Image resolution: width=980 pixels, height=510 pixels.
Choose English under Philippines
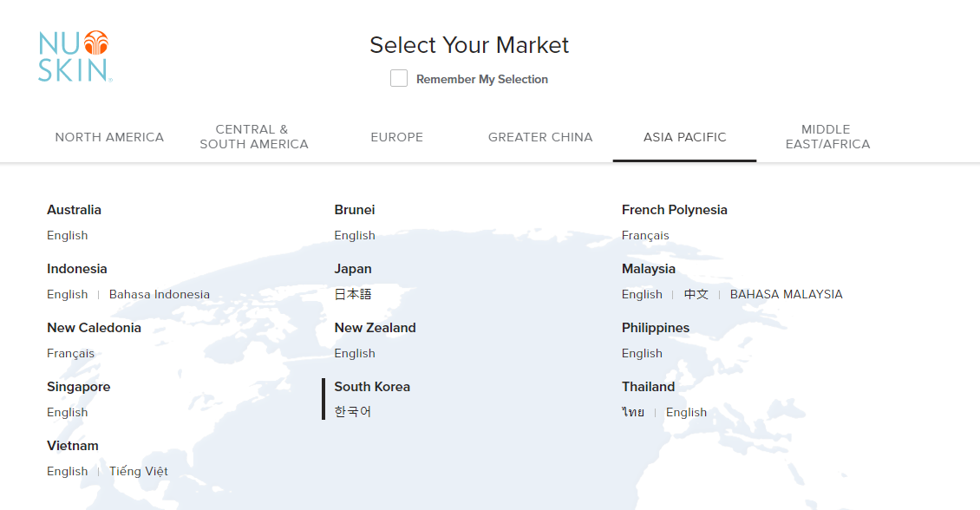tap(642, 353)
